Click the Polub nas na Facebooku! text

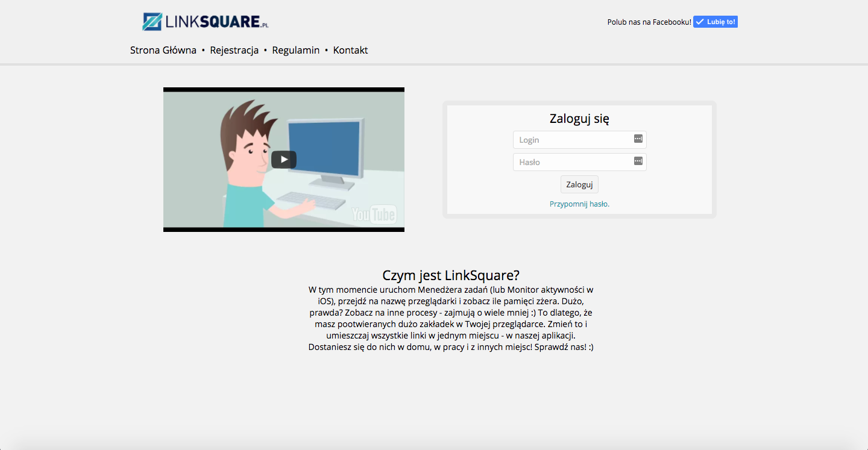[649, 22]
